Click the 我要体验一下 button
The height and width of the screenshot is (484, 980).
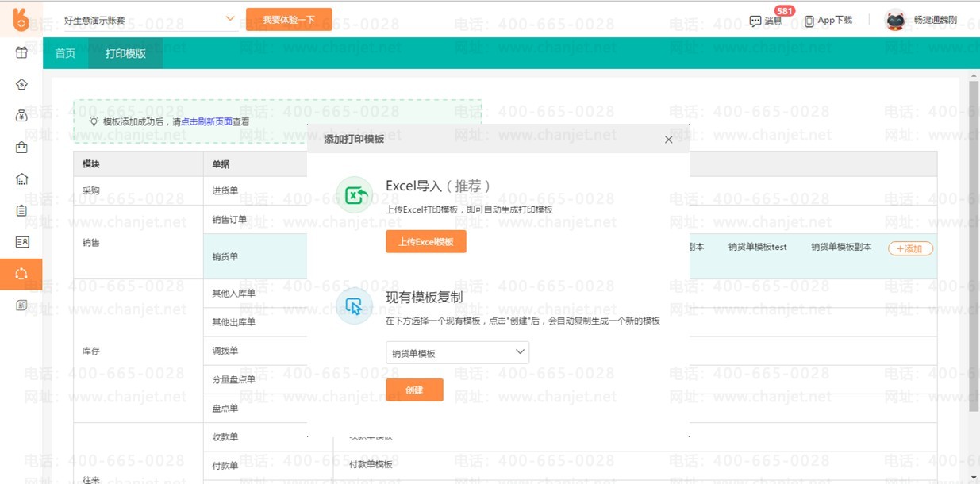click(x=289, y=19)
